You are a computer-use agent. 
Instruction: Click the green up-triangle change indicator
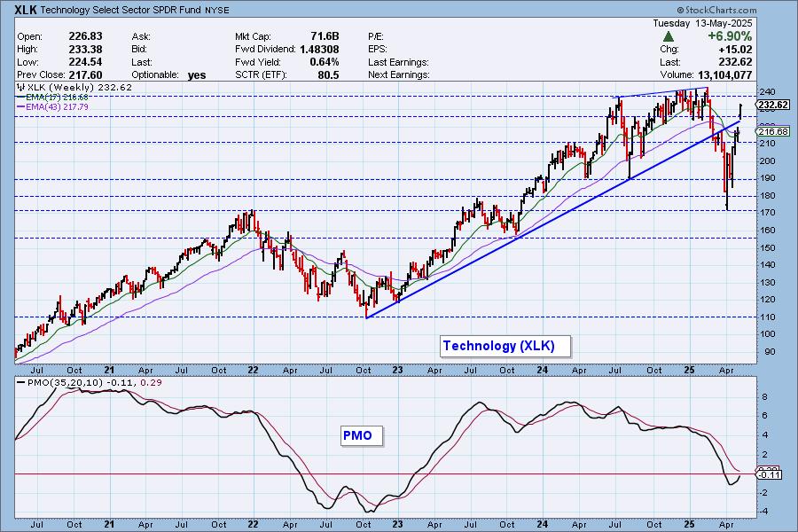click(x=669, y=36)
